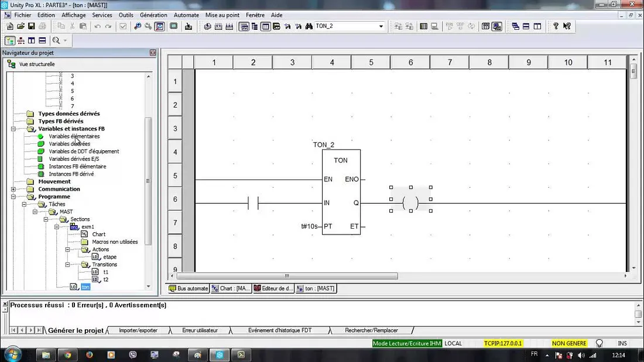The image size is (644, 362).
Task: Click the vertical split views icon
Action: click(x=32, y=40)
